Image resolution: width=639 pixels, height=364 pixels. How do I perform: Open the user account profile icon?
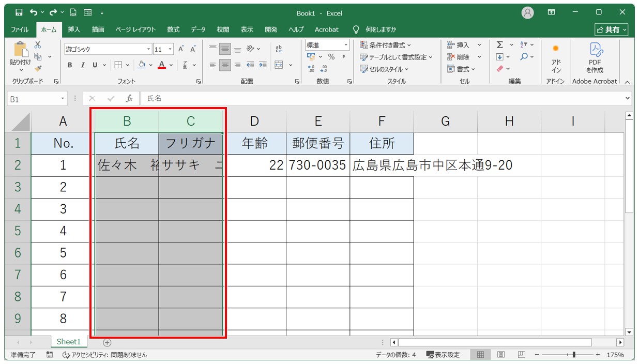528,13
